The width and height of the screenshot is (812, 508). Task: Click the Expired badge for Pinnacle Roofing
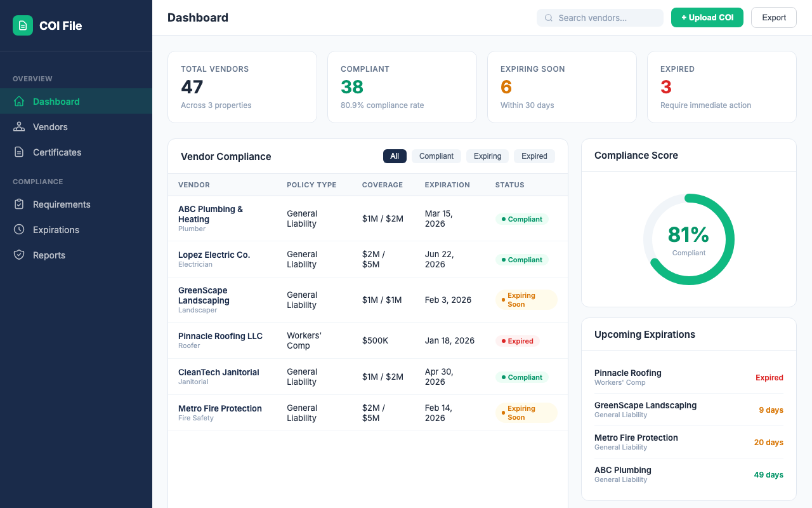[x=517, y=341]
